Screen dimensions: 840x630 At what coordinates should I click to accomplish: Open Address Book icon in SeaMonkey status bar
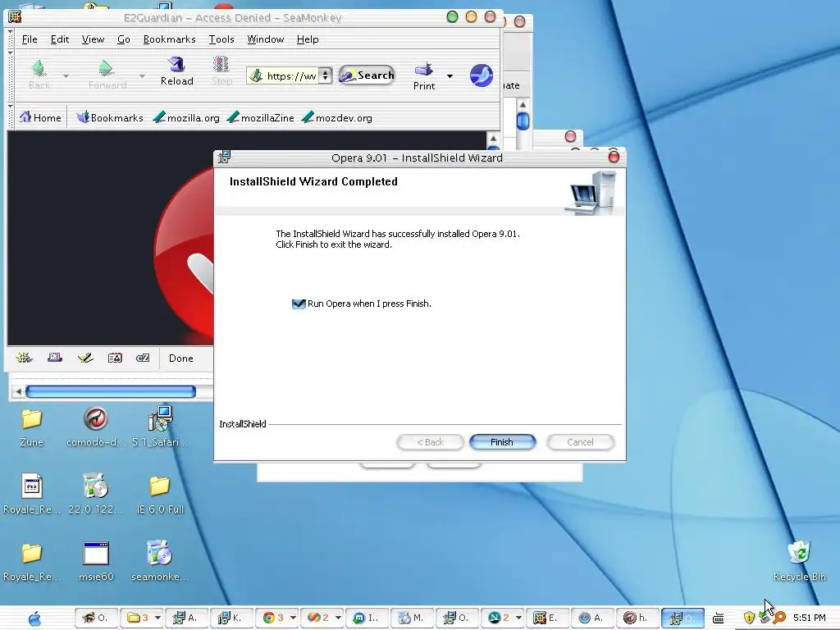[115, 358]
